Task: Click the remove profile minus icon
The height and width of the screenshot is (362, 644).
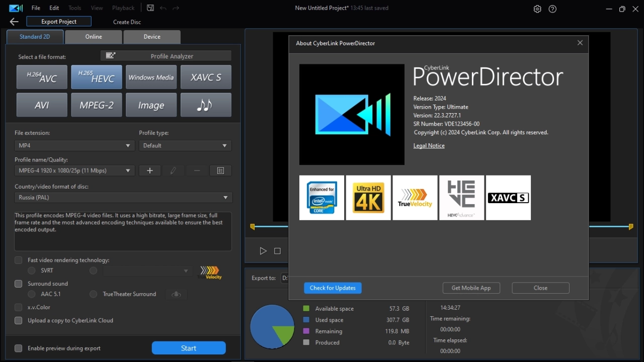Action: 197,170
